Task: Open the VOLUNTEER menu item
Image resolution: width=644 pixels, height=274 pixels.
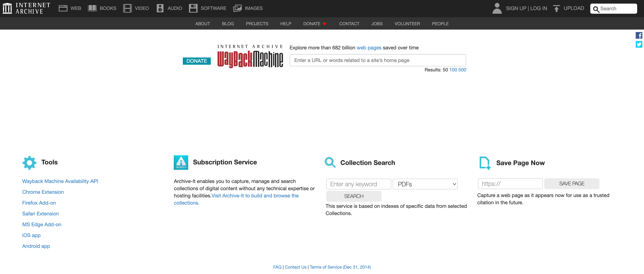Action: pyautogui.click(x=407, y=23)
